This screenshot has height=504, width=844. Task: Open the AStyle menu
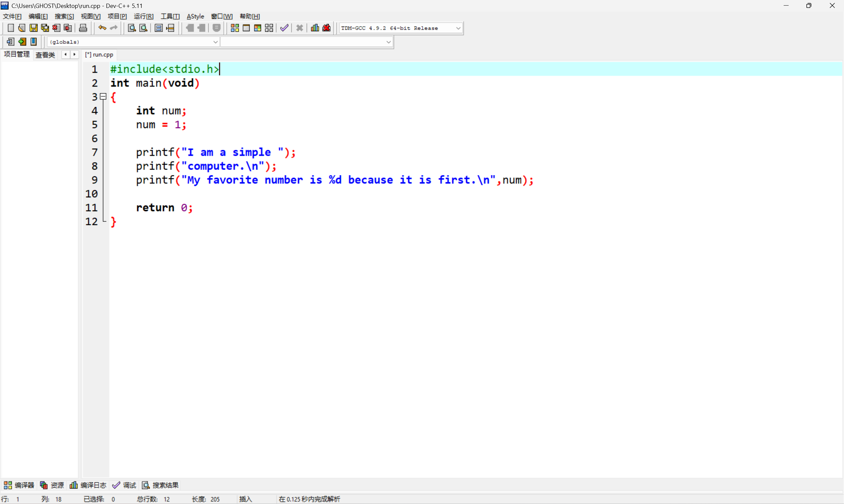[x=195, y=16]
